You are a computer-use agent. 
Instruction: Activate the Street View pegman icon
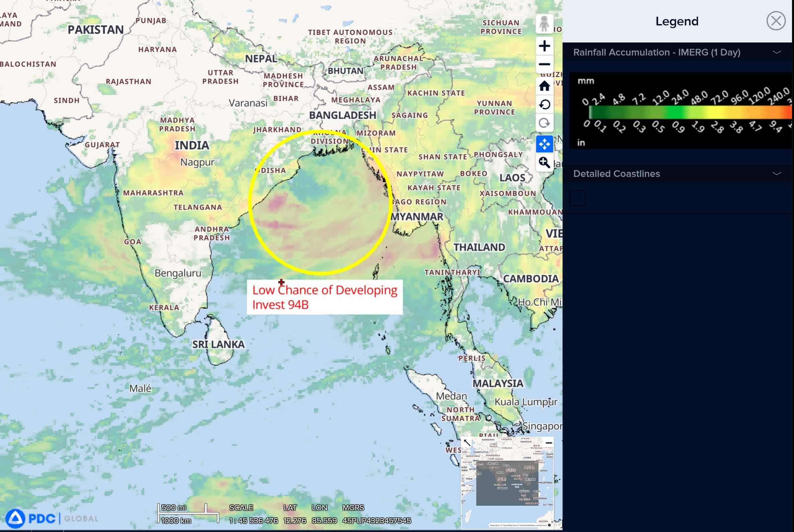click(544, 24)
